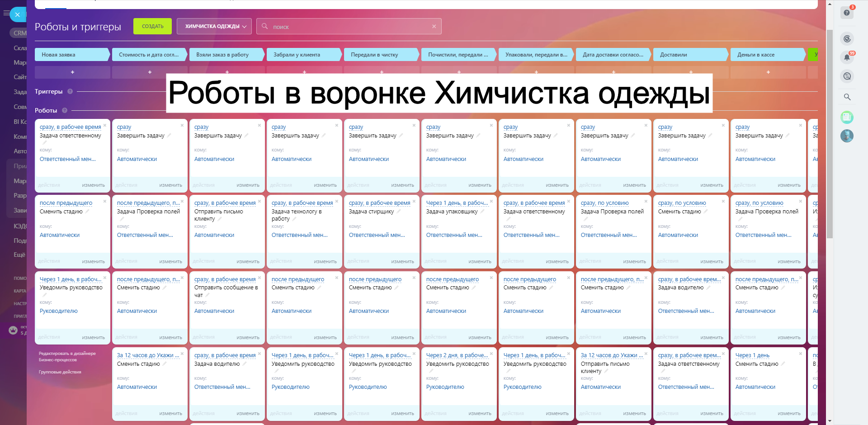Click the magnifier search icon in right panel
868x425 pixels.
[847, 97]
